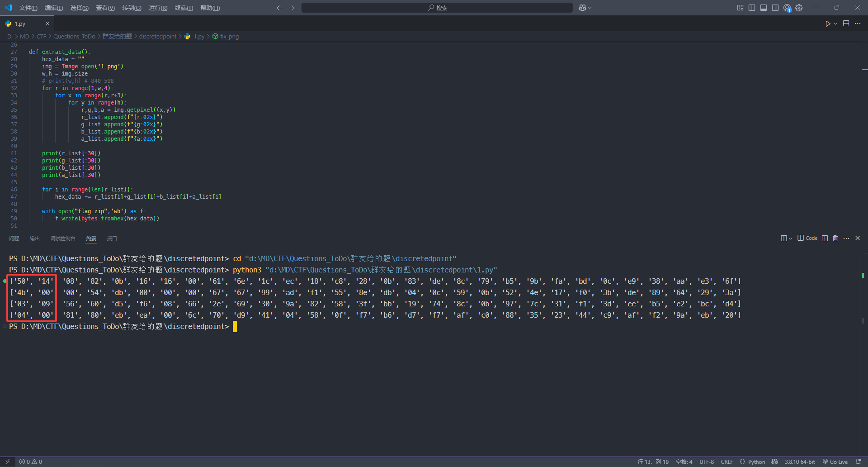Select the 终端 panel tab
Viewport: 868px width, 467px height.
click(91, 238)
